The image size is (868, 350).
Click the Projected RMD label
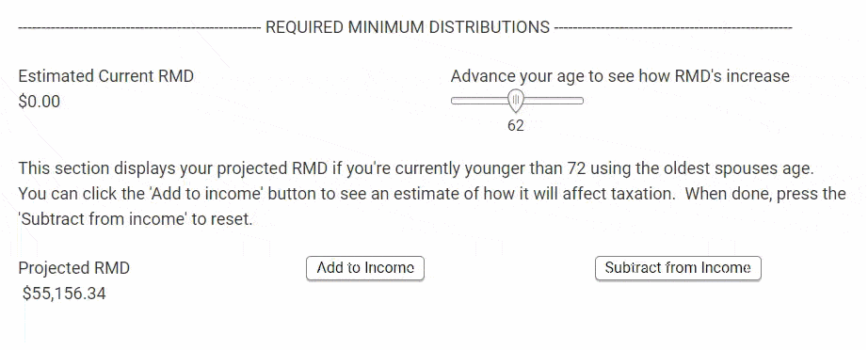74,268
